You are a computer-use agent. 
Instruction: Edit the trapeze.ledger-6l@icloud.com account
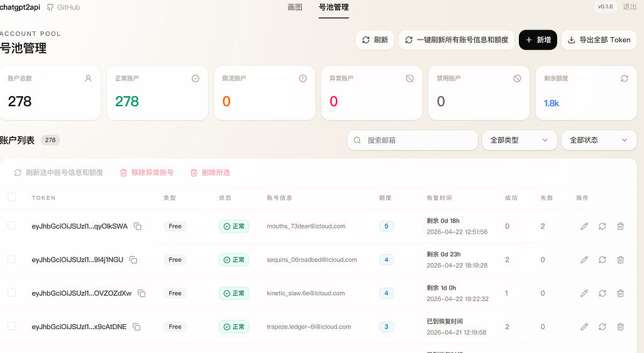point(584,327)
